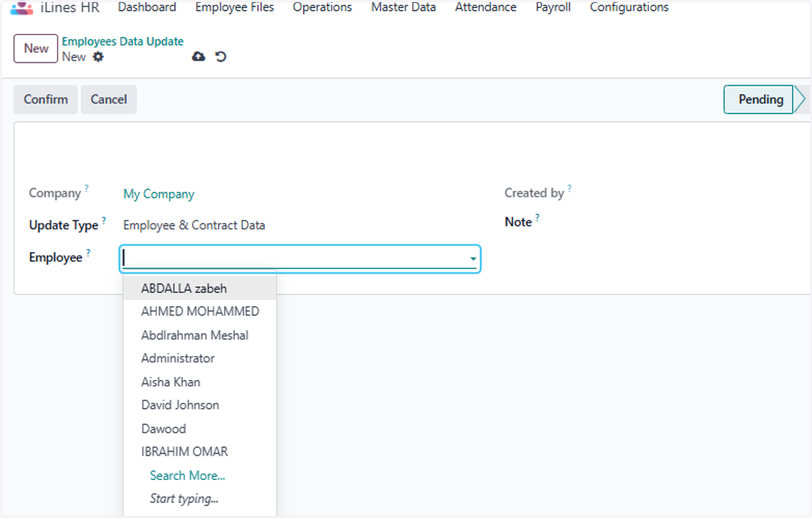Open the Master Data menu

coord(403,7)
